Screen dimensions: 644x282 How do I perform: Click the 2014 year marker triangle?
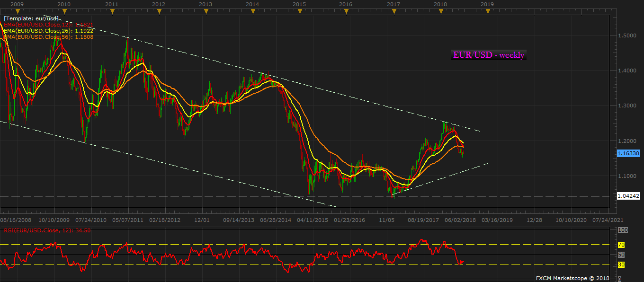click(252, 11)
